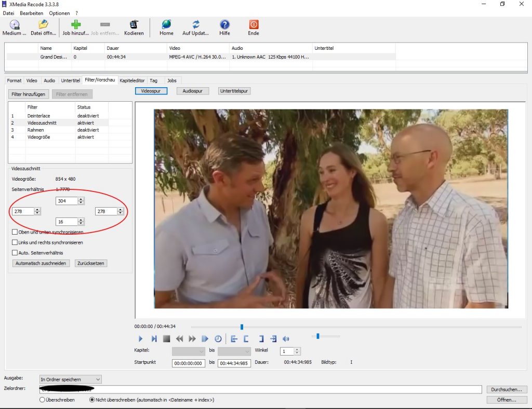Step to the next frame
532x409 pixels.
coord(154,338)
